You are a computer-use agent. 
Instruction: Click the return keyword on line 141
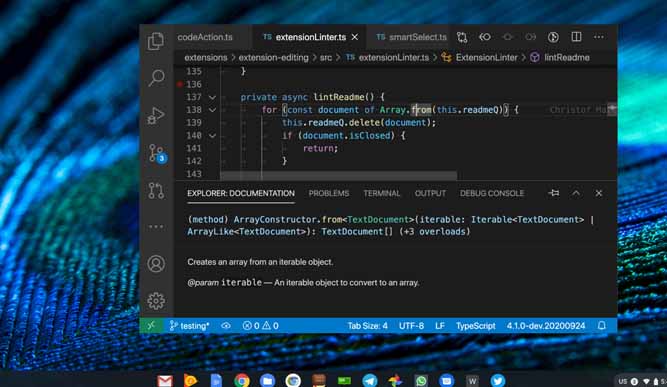point(318,148)
